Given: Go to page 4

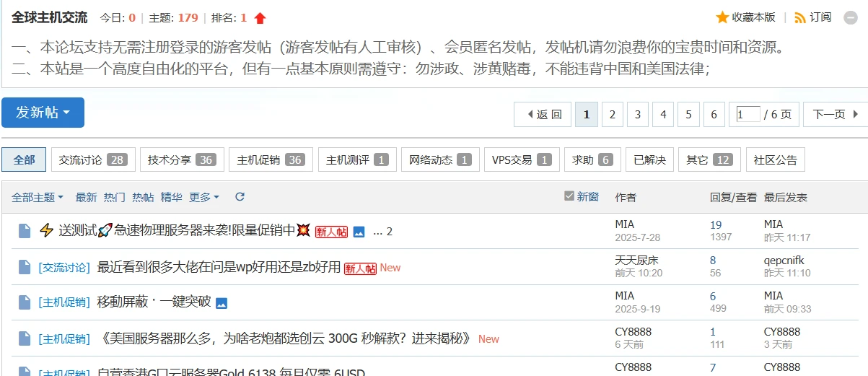Looking at the screenshot, I should (662, 114).
